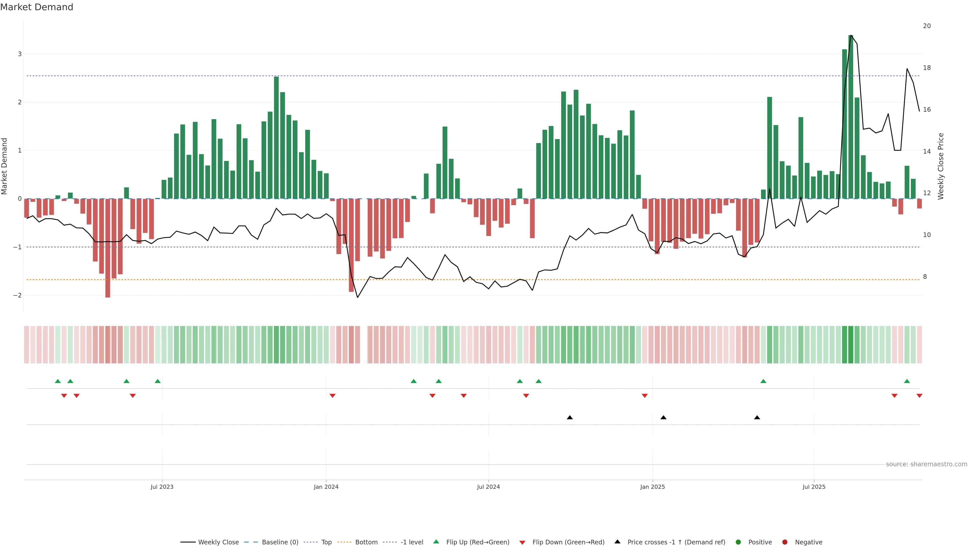Click the source: sharemaestro.com text
980x551 pixels.
pos(926,464)
